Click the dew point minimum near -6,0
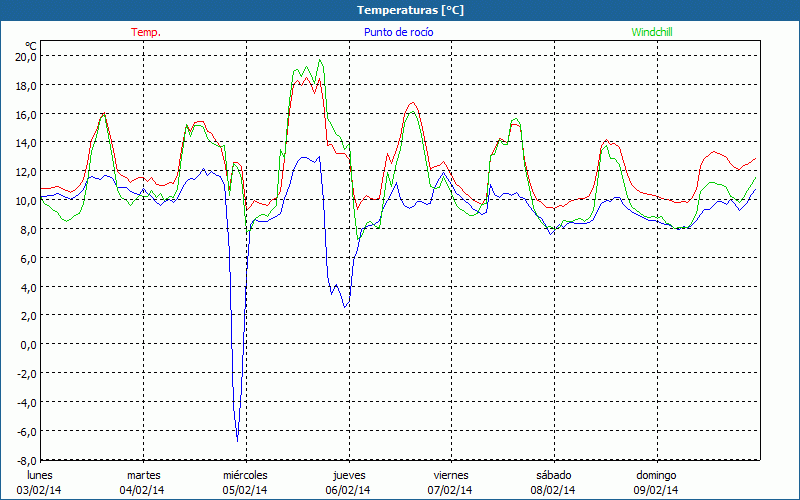The width and height of the screenshot is (800, 500). (237, 438)
